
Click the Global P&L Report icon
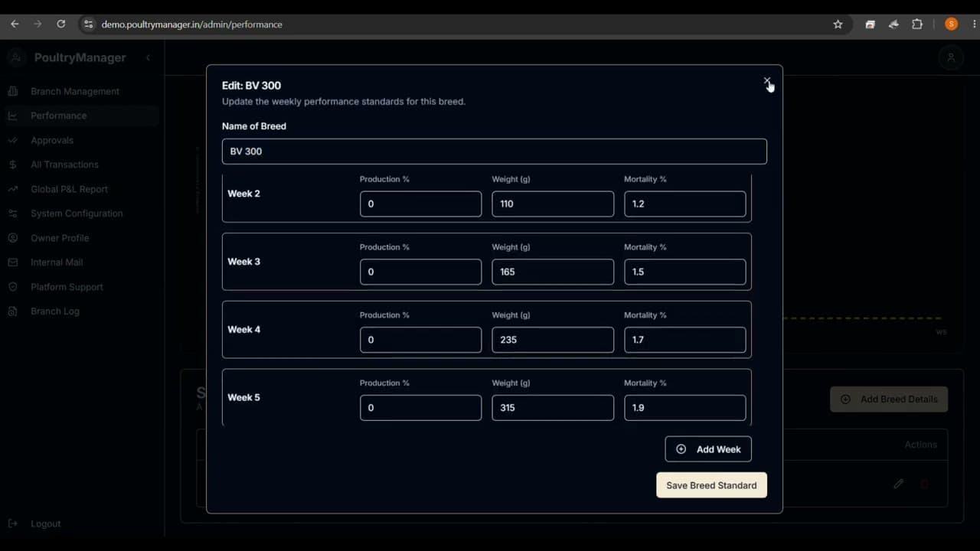(x=13, y=189)
